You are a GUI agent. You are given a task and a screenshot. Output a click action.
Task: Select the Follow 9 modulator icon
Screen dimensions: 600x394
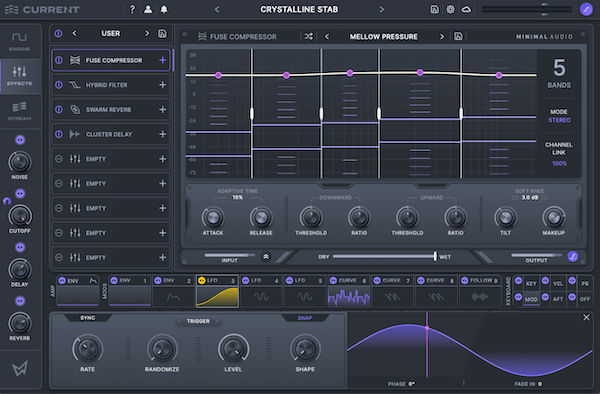coord(480,296)
